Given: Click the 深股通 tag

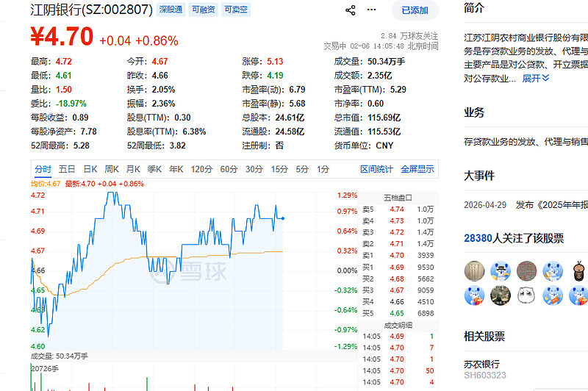Looking at the screenshot, I should (x=171, y=10).
